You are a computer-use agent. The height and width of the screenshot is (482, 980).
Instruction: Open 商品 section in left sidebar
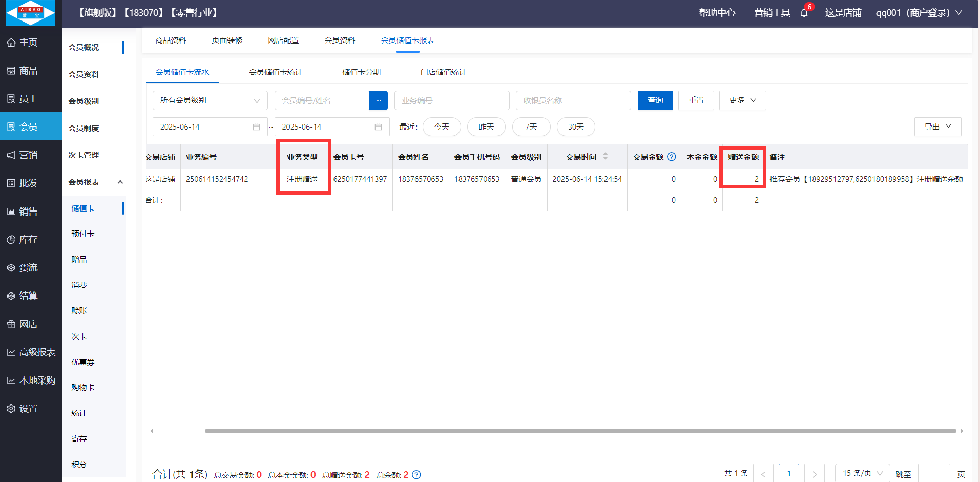tap(29, 71)
